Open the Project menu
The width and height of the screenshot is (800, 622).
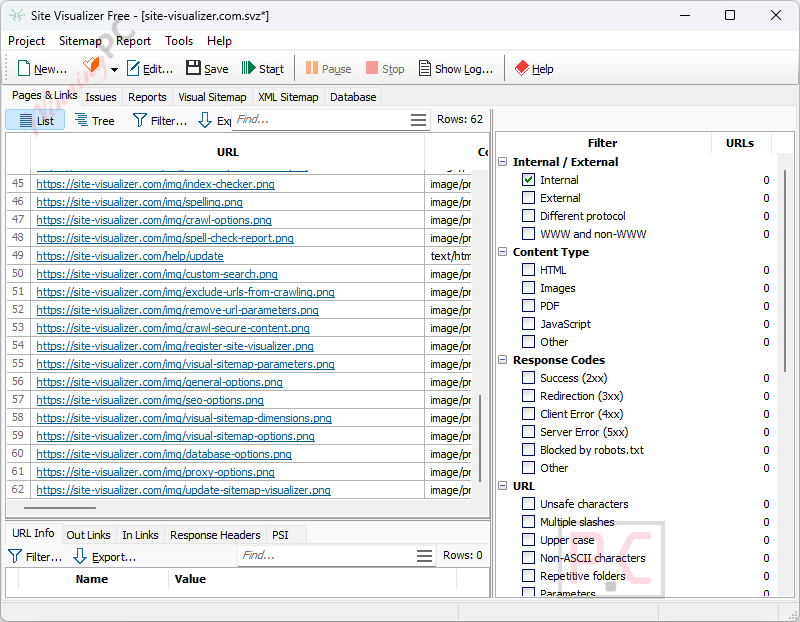click(27, 41)
